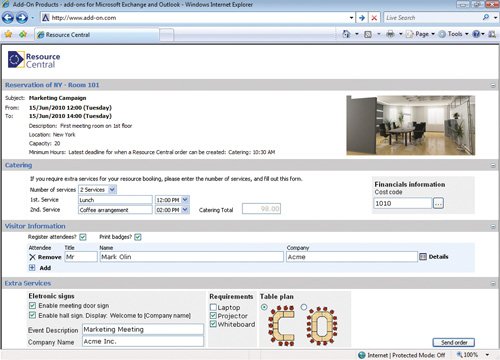Uncheck Enable hall sign checkbox
The height and width of the screenshot is (360, 500).
point(32,315)
